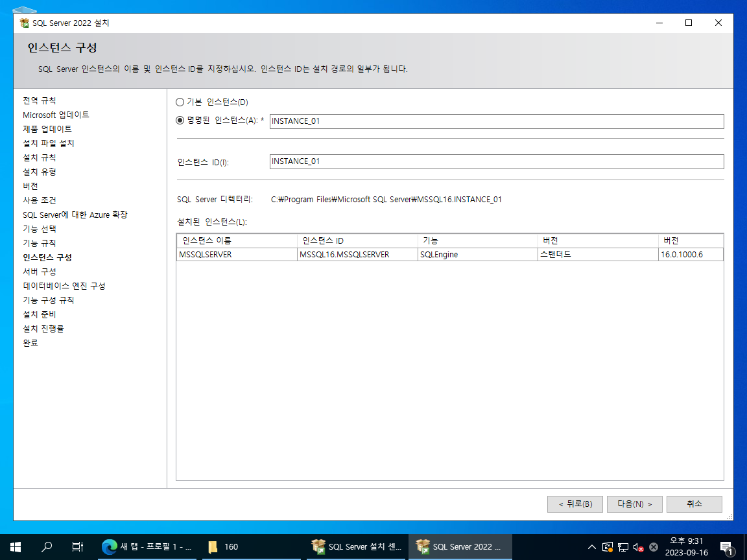747x560 pixels.
Task: Click the 스탠더드 edition cell
Action: tap(598, 254)
